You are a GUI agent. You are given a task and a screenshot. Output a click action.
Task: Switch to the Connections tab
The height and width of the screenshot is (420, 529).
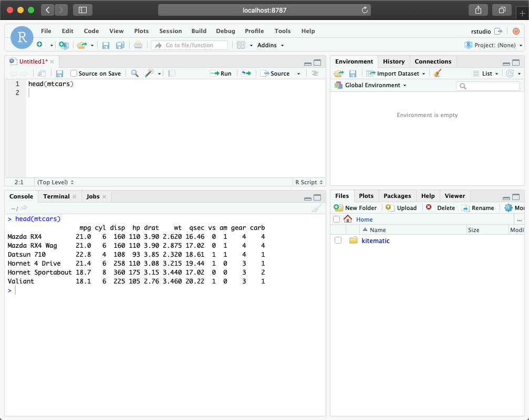point(433,61)
